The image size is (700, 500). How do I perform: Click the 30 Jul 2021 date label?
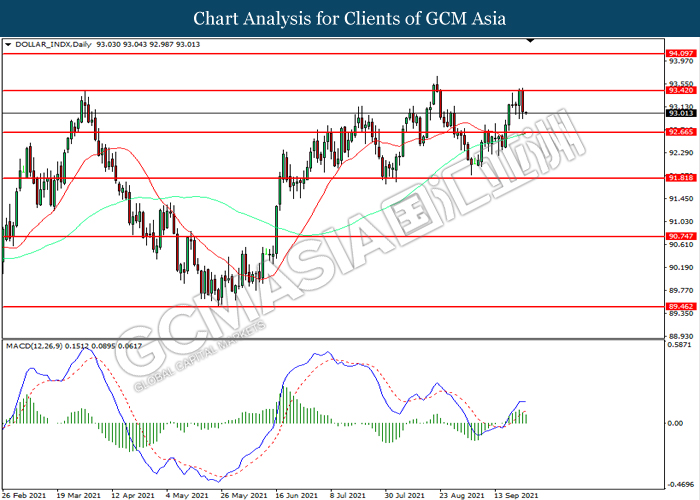(404, 496)
